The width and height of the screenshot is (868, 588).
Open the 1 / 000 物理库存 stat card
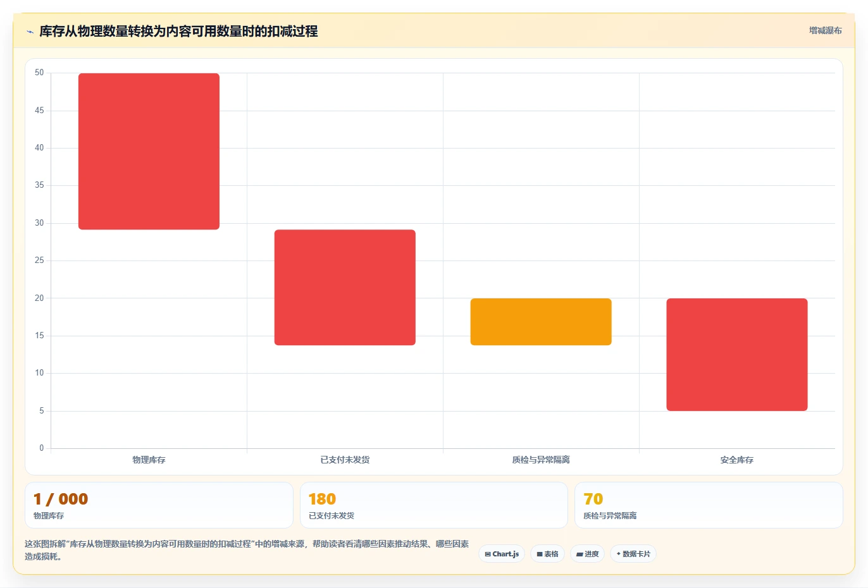pyautogui.click(x=159, y=505)
